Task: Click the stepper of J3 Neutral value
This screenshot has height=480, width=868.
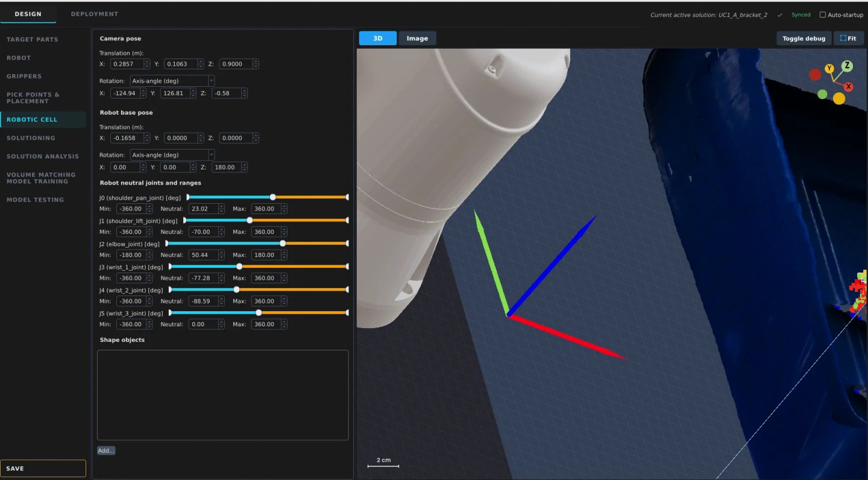Action: click(221, 278)
